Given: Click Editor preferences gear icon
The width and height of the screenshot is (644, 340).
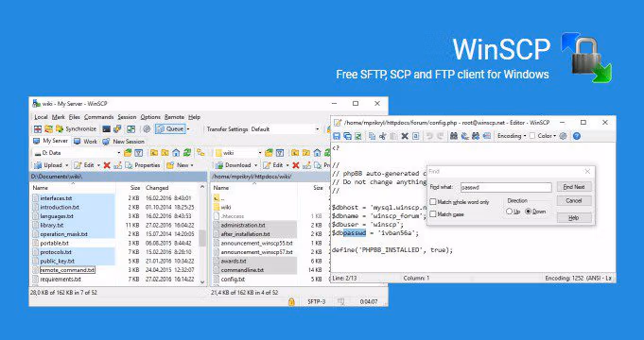Looking at the screenshot, I should (563, 136).
